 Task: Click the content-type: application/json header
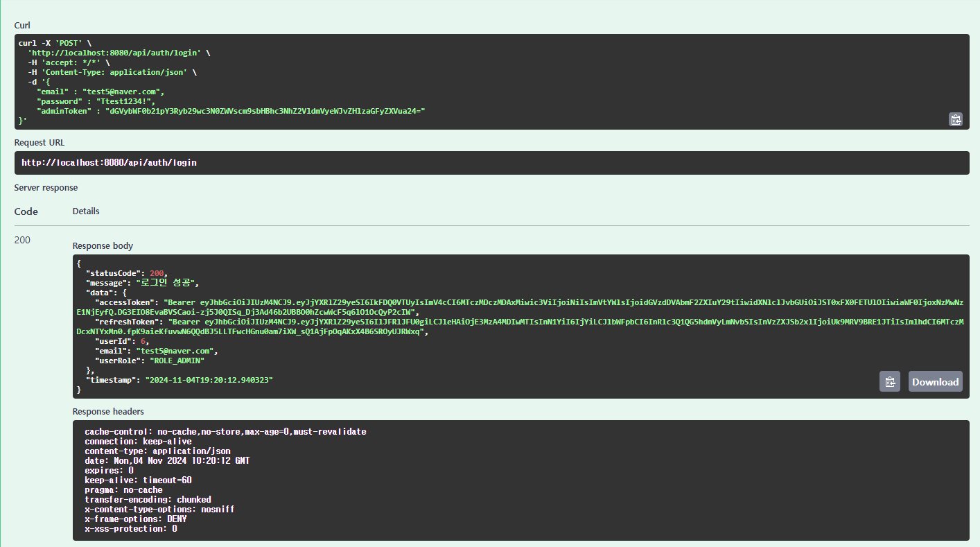(x=157, y=451)
